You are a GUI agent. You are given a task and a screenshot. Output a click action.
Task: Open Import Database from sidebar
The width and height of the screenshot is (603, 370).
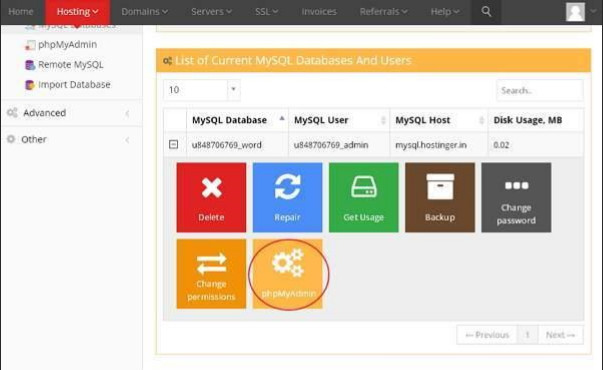[74, 85]
